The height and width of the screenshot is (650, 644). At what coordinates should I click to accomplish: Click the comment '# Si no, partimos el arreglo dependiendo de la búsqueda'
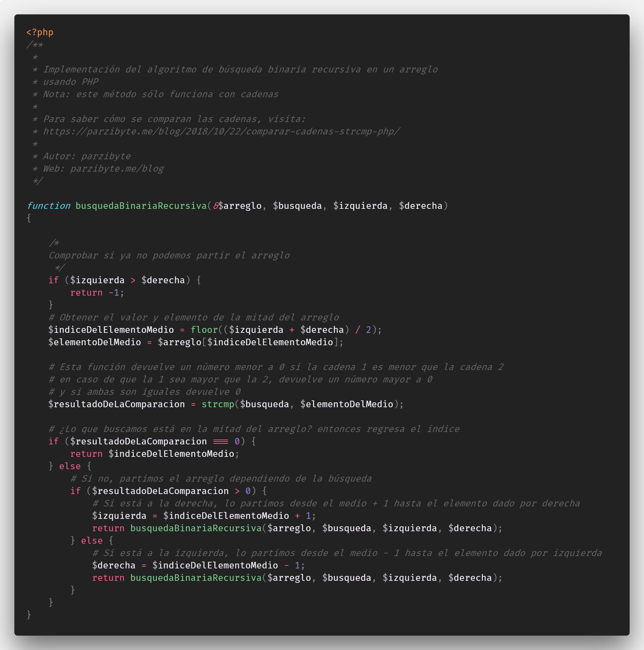click(221, 478)
